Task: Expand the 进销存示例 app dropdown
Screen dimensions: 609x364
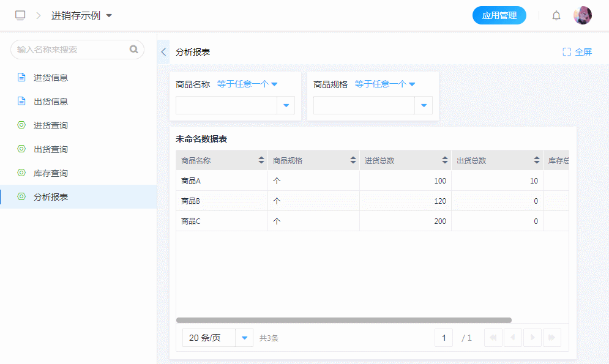Action: click(109, 16)
